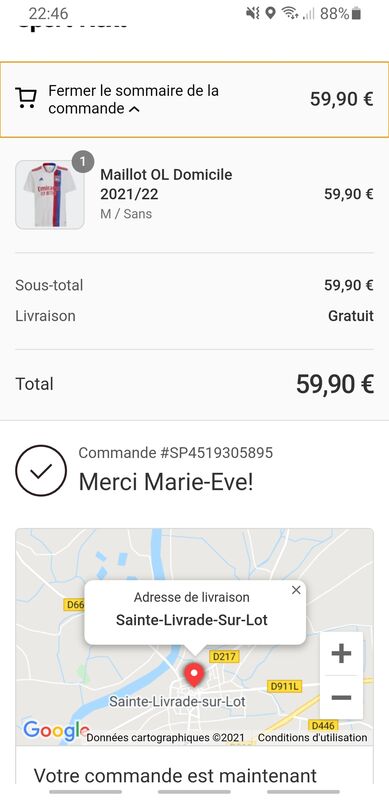389x800 pixels.
Task: Click the D217 road label on map
Action: click(224, 657)
